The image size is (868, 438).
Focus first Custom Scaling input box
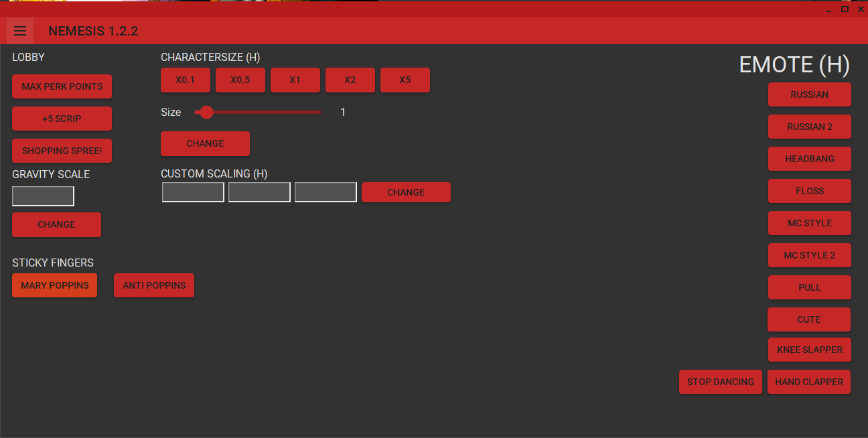tap(193, 192)
